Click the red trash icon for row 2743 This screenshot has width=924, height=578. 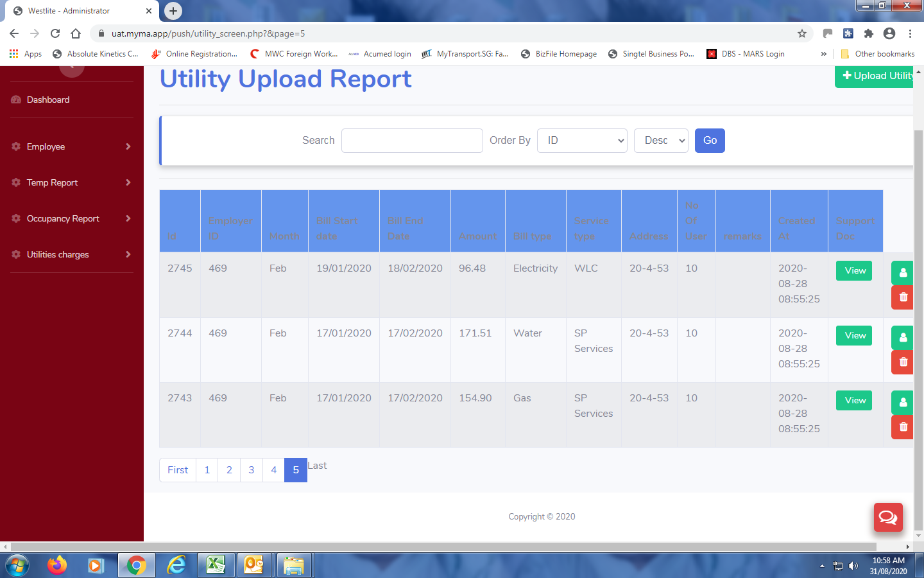pyautogui.click(x=903, y=427)
